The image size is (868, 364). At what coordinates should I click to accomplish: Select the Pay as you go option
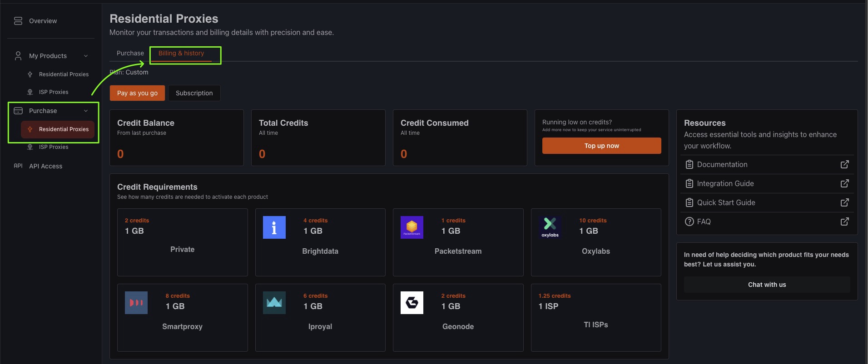(x=137, y=93)
